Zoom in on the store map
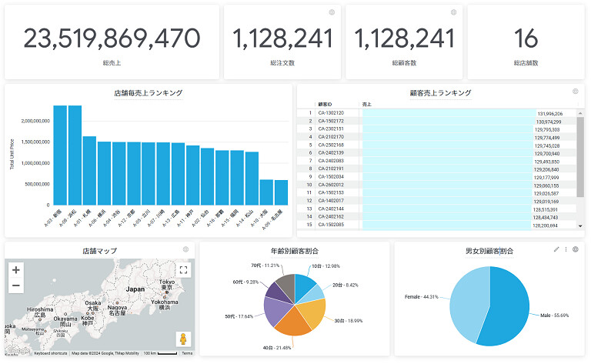Viewport: 591px width, 364px height. (x=16, y=270)
